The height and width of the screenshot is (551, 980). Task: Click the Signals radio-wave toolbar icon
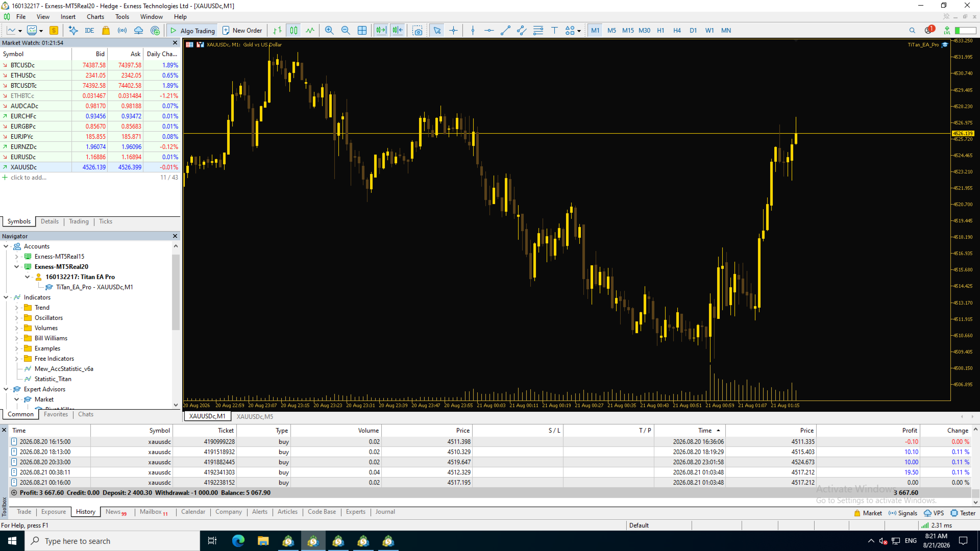(x=122, y=31)
